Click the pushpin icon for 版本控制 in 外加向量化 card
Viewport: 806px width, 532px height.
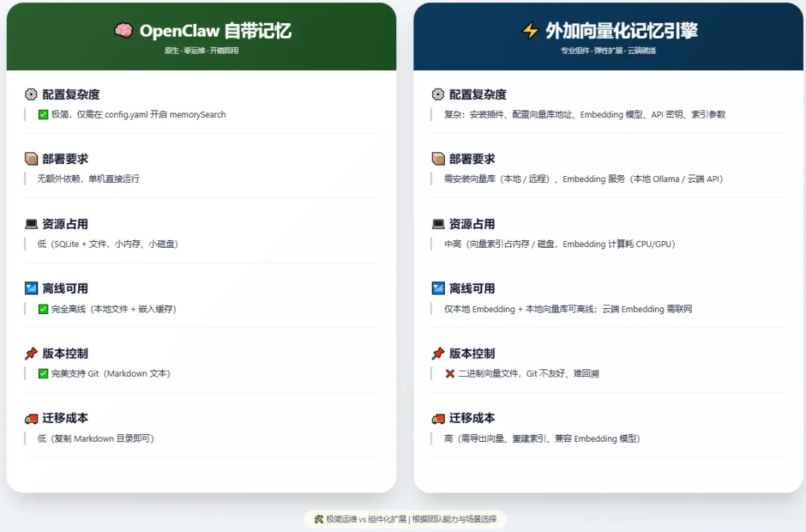(x=438, y=354)
